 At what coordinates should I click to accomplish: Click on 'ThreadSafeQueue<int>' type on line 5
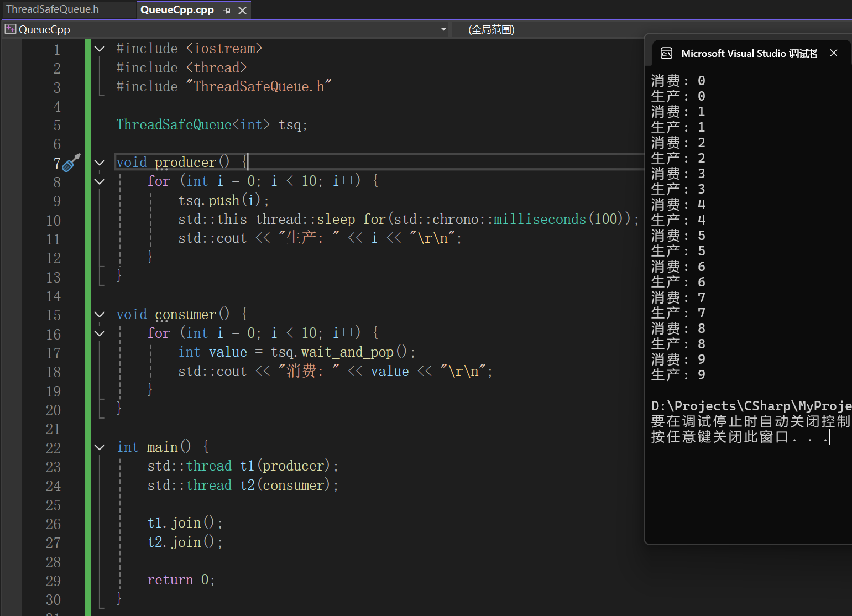point(193,125)
